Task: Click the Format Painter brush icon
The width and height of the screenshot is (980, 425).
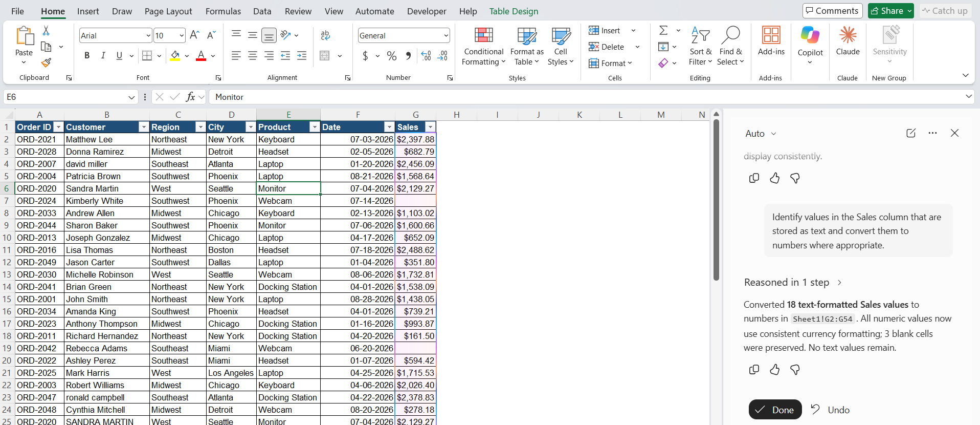Action: [46, 62]
